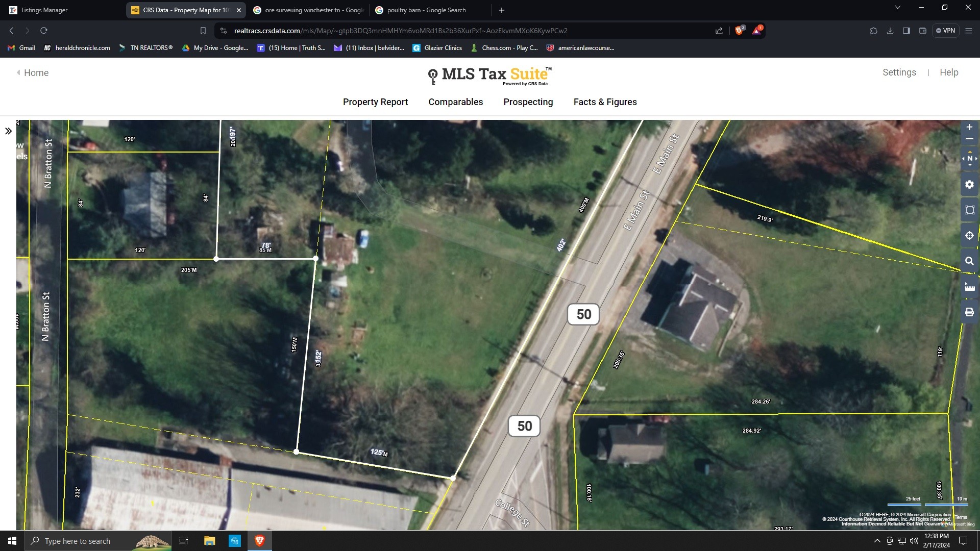
Task: Open americanlawcourse bookmark
Action: point(580,48)
